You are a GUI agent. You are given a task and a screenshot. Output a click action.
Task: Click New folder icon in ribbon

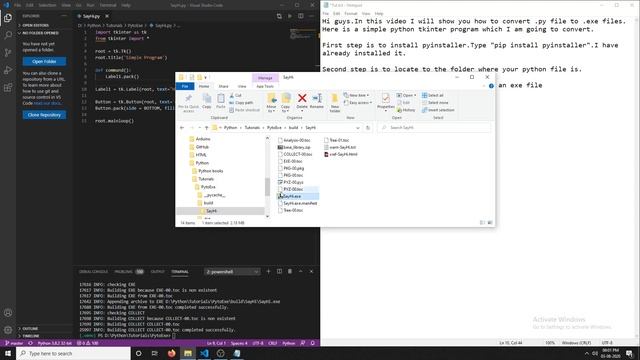pos(335,102)
